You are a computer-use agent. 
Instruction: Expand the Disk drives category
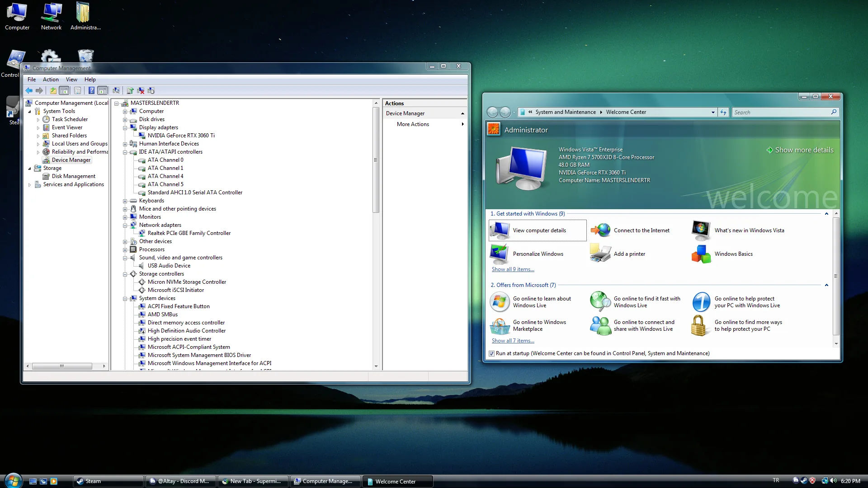[x=125, y=119]
